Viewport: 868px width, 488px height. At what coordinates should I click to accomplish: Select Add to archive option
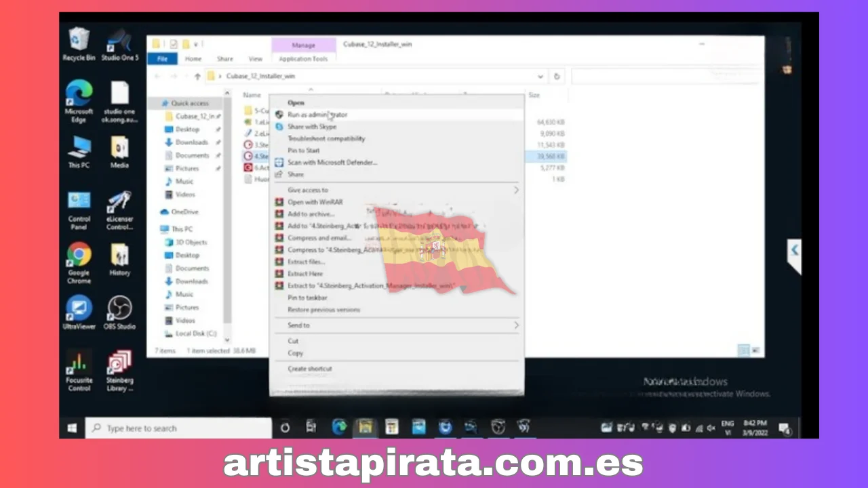coord(397,214)
